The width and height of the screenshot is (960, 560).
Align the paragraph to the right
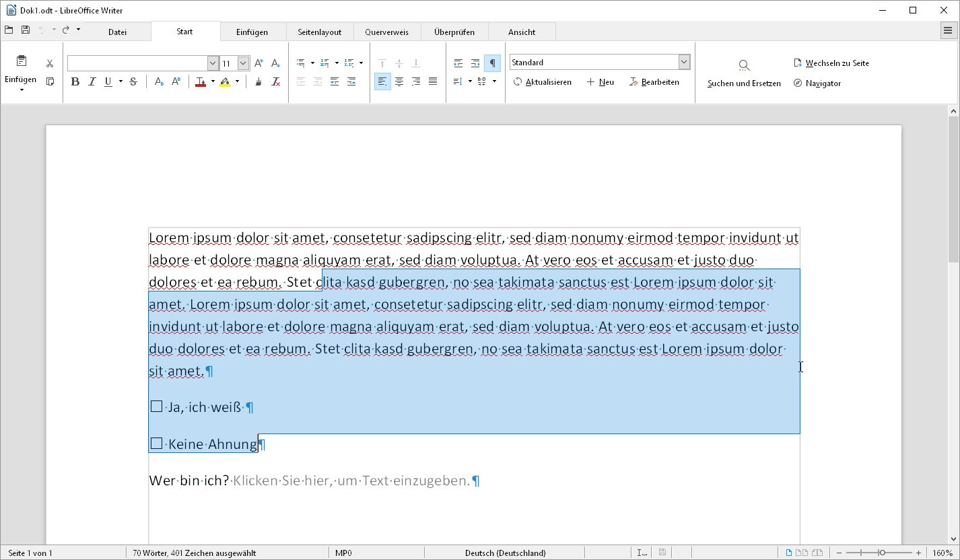coord(416,81)
